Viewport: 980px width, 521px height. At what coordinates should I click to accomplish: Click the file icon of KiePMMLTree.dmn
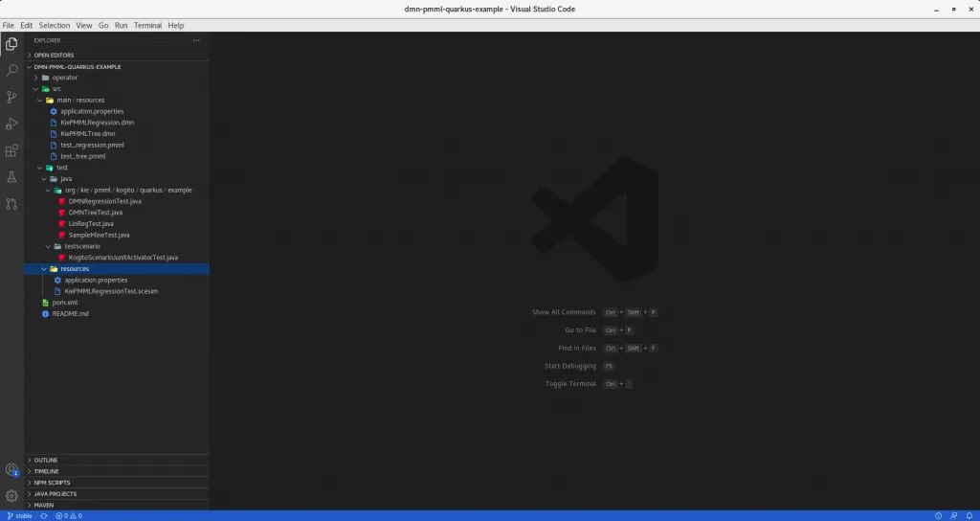click(x=54, y=134)
